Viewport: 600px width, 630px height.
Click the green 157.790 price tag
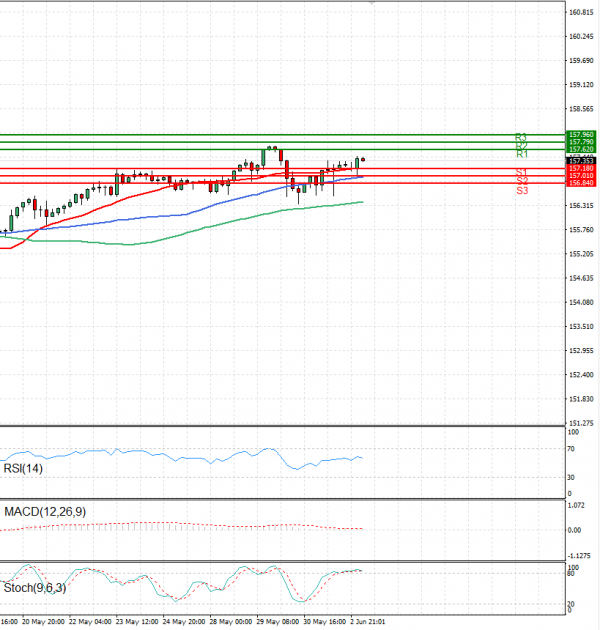pyautogui.click(x=581, y=142)
